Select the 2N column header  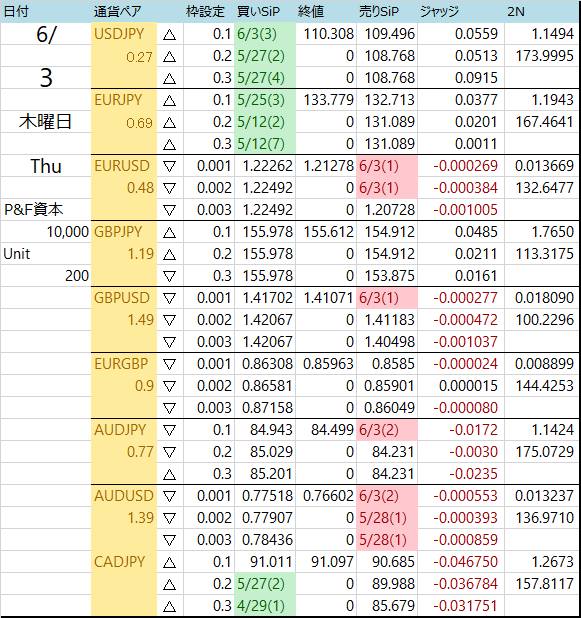[516, 11]
